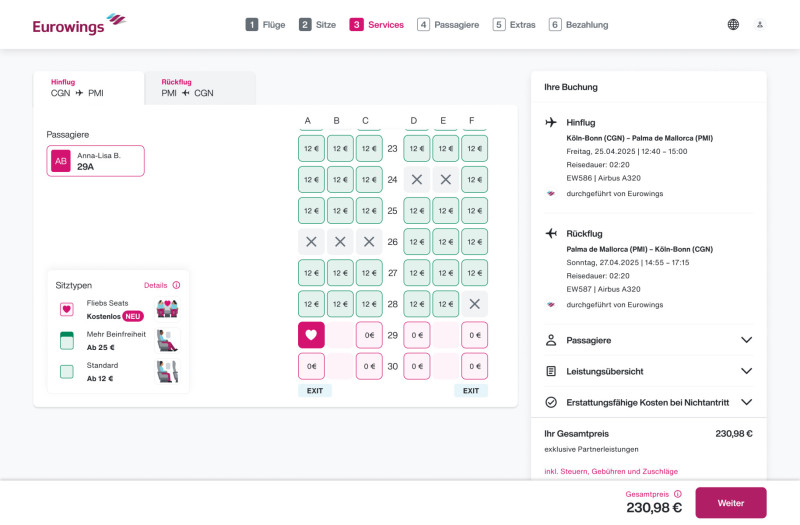
Task: Select seat 23A for 12 €
Action: pyautogui.click(x=311, y=148)
